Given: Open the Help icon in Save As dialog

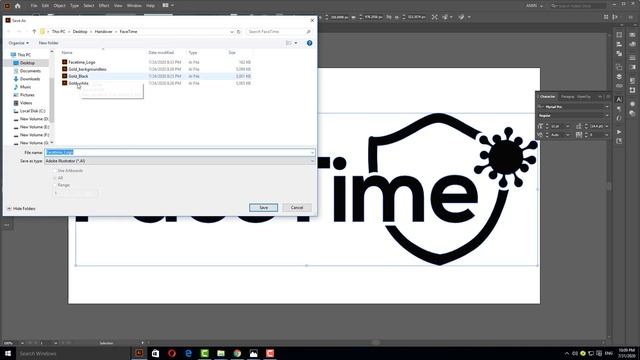Looking at the screenshot, I should [x=309, y=43].
